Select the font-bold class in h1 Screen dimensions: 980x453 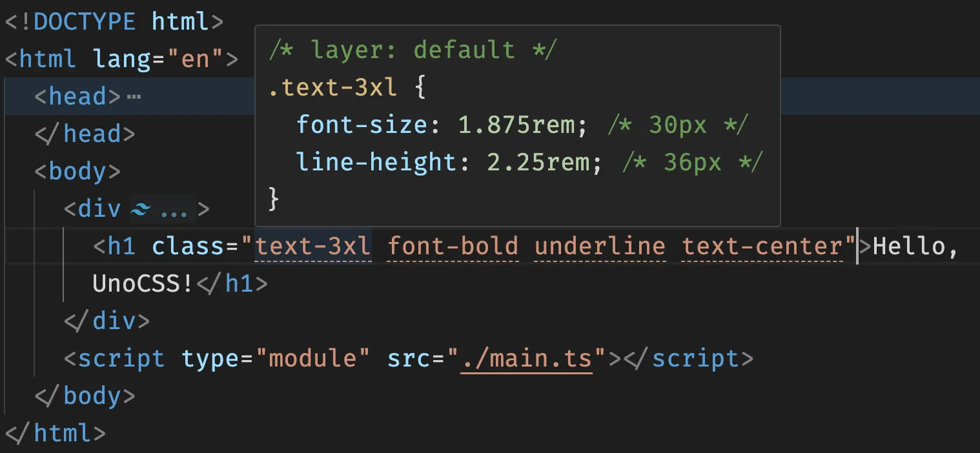453,247
